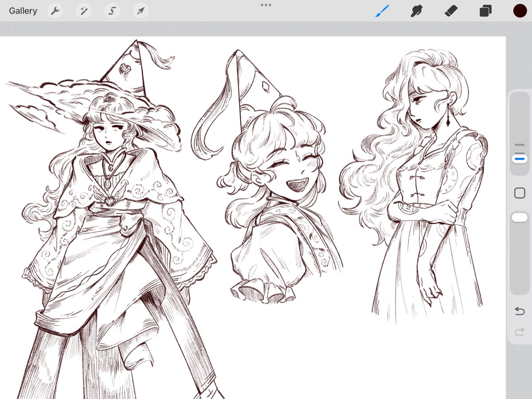Open the Gallery
This screenshot has width=532, height=399.
point(23,11)
